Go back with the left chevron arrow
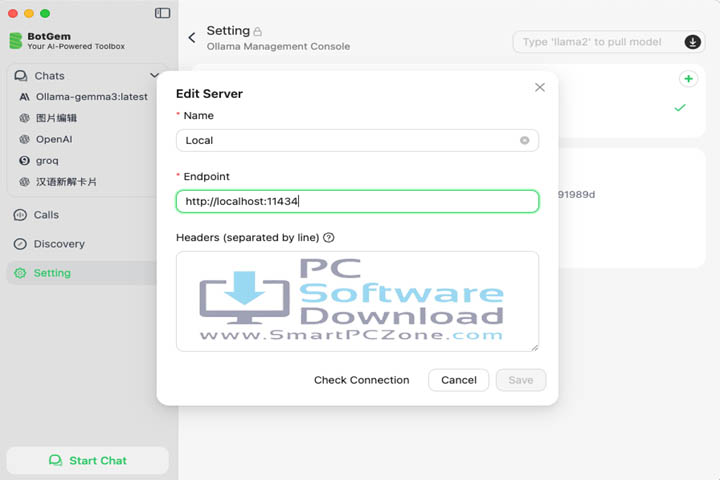The height and width of the screenshot is (480, 720). [192, 38]
